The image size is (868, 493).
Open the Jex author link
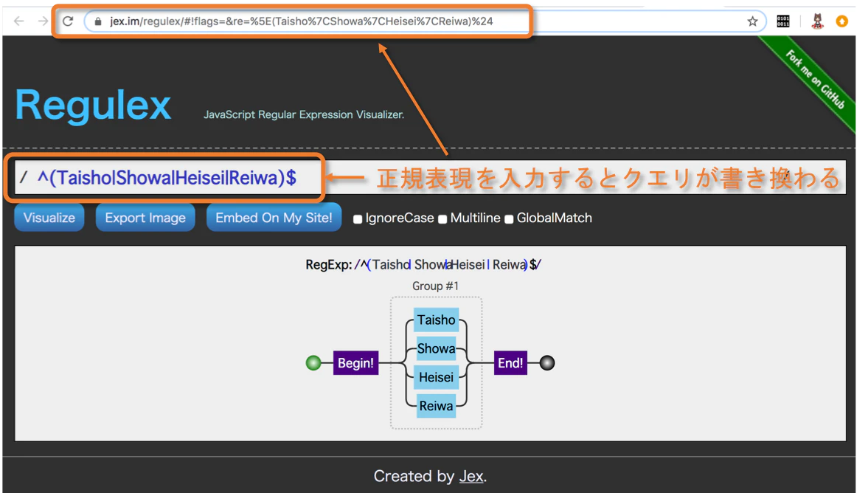click(x=471, y=476)
